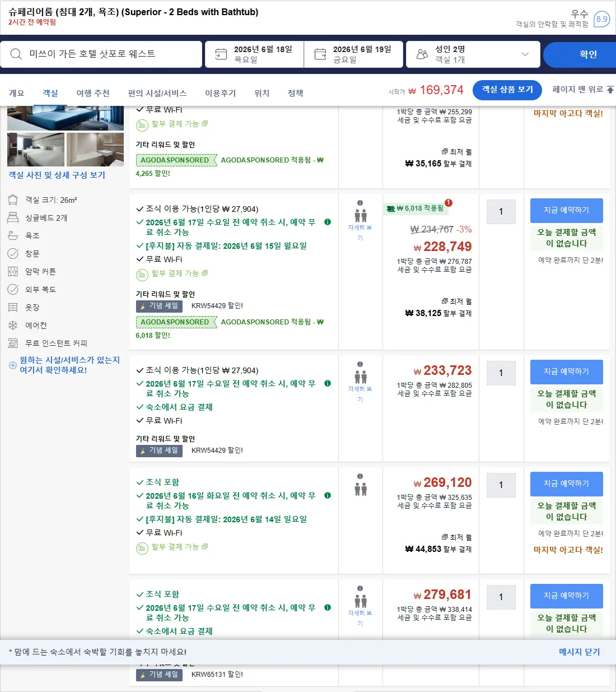Screen dimensions: 616x692
Task: Click the 기념 세일 badge next to KRW65131 할인
Action: [159, 675]
